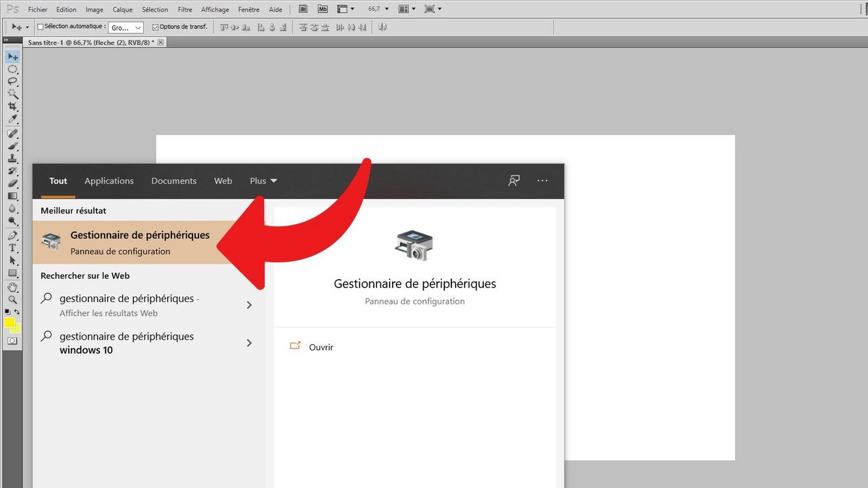Open the Gro... layer/group dropdown
This screenshot has height=488, width=868.
127,27
